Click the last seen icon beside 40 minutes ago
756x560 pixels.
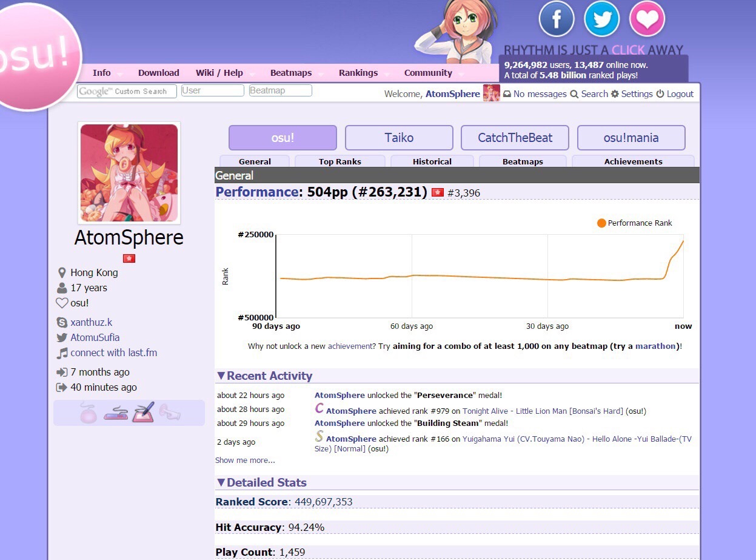pyautogui.click(x=62, y=388)
